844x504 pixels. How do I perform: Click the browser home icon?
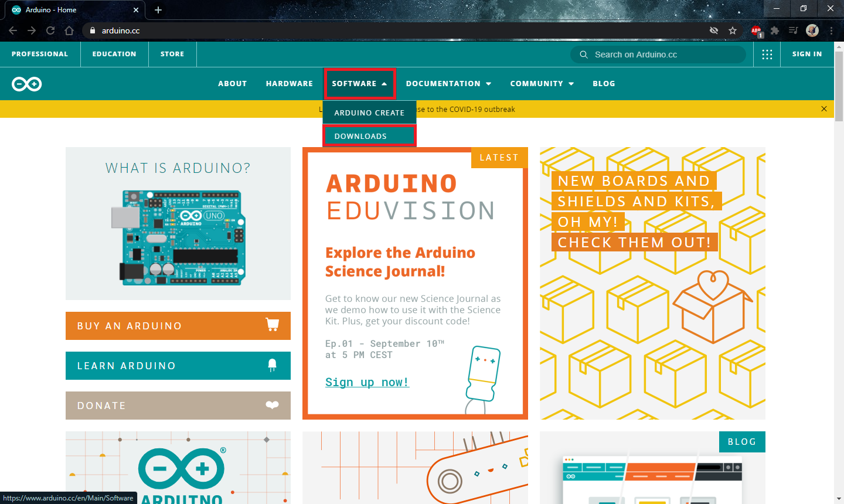[x=69, y=30]
